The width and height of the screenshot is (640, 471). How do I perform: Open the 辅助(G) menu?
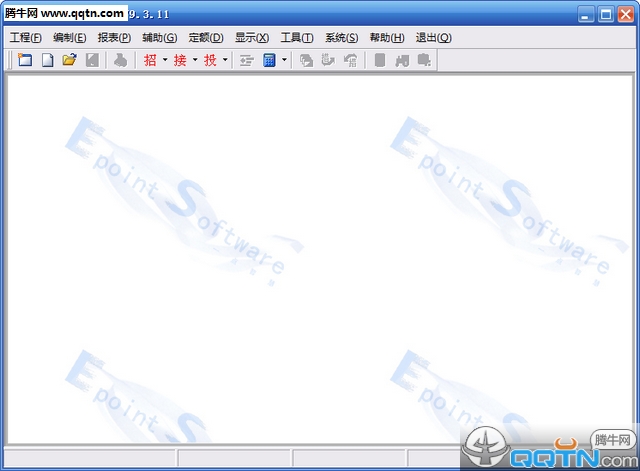(x=160, y=38)
